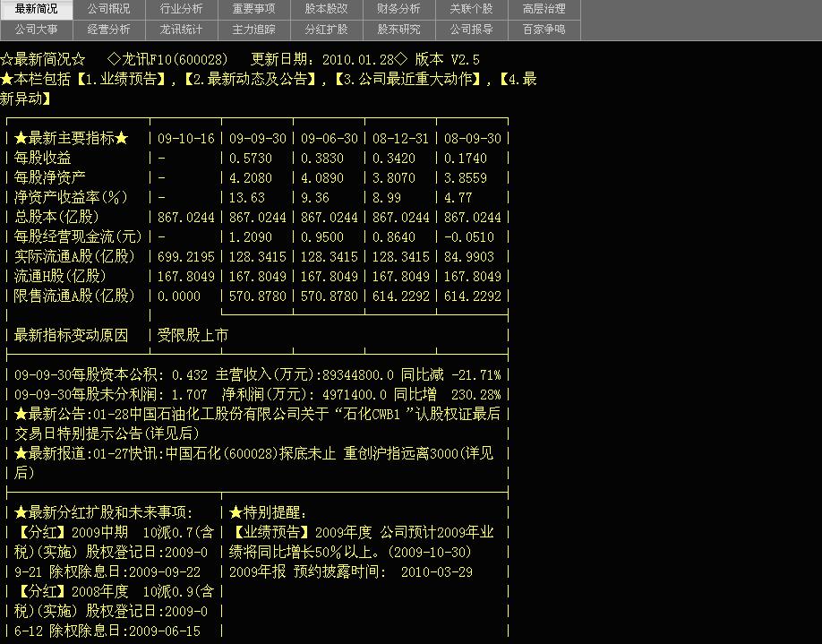Screen dimensions: 822x644
Task: Click the 最新指标变动原因 label
Action: click(x=71, y=335)
